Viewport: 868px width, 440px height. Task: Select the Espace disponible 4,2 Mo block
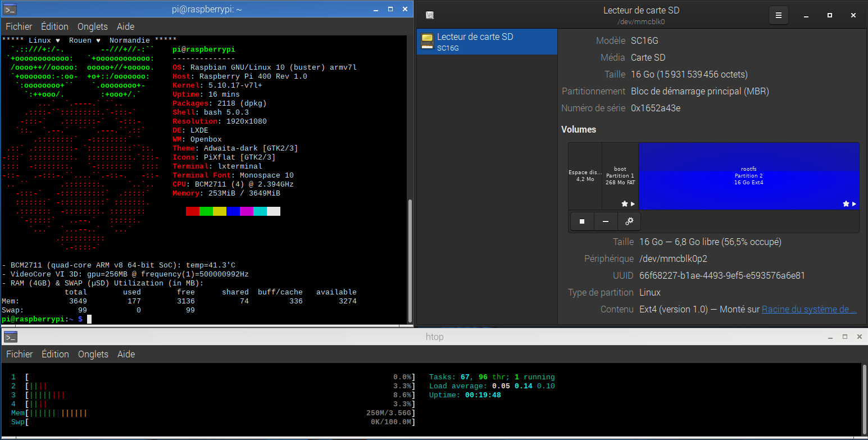(585, 176)
